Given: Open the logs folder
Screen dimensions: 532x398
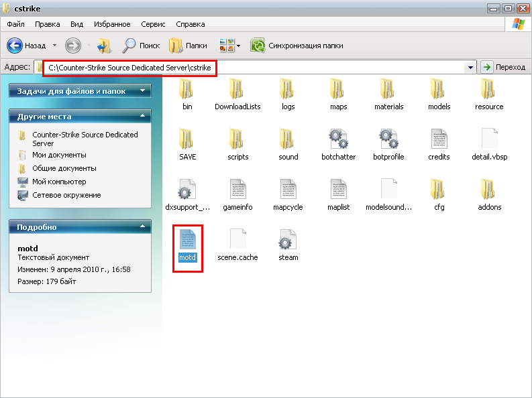Looking at the screenshot, I should pos(288,94).
